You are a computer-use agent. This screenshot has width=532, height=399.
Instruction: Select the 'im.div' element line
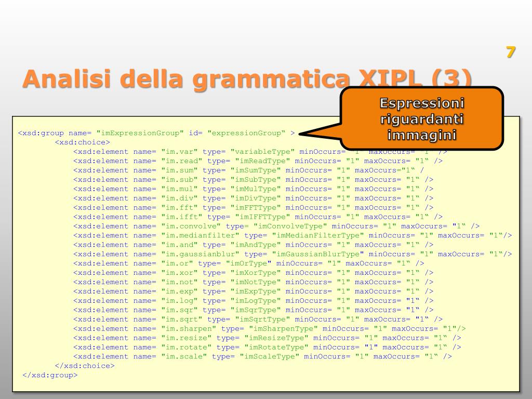(x=253, y=198)
